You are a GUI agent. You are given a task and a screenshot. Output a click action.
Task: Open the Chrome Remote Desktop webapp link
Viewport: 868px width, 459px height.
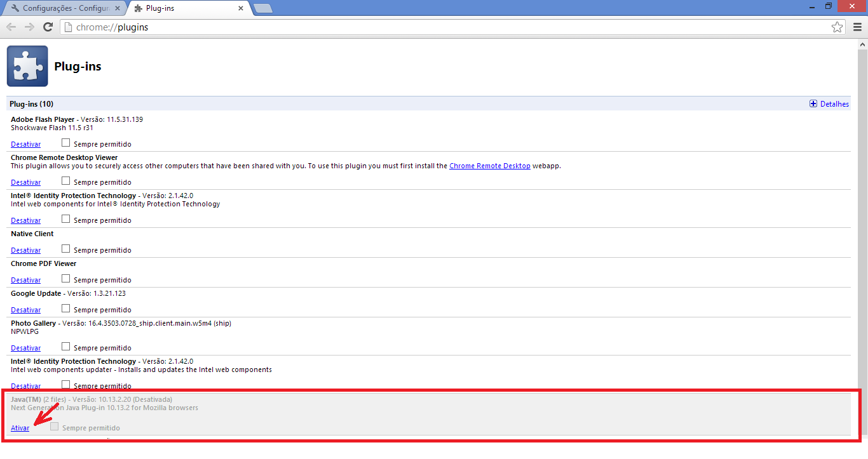(489, 166)
